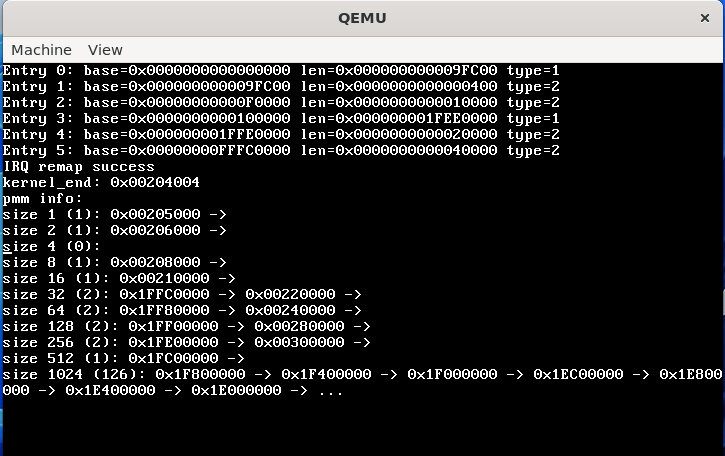
Task: Open the Machine menu
Action: click(41, 49)
